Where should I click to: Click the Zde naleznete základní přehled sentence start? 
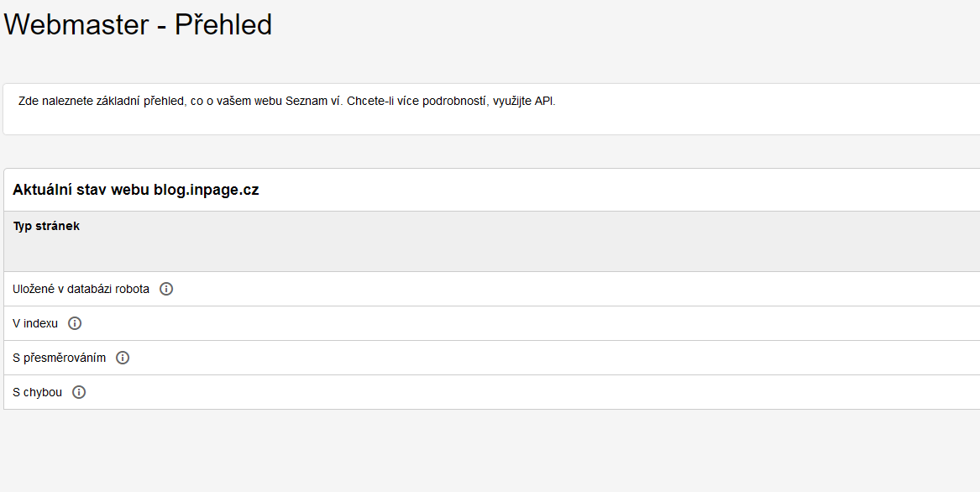coord(102,101)
